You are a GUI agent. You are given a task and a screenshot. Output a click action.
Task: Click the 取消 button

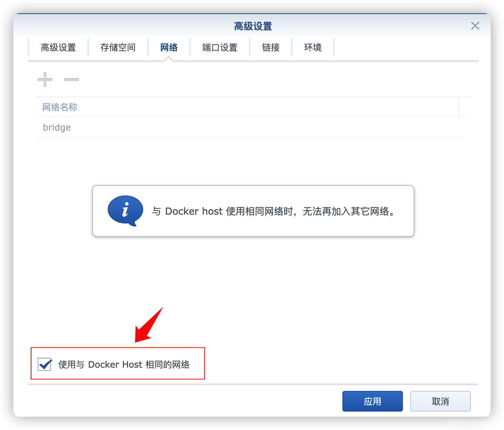441,401
